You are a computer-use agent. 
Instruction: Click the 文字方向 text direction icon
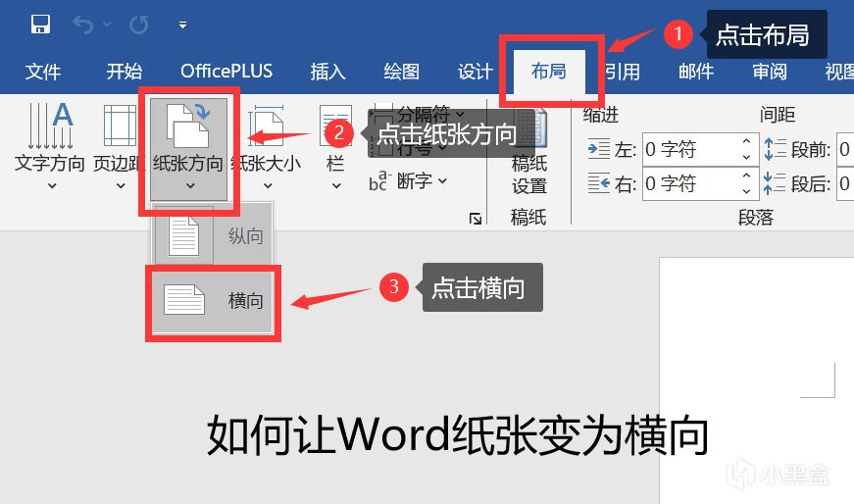pos(50,126)
